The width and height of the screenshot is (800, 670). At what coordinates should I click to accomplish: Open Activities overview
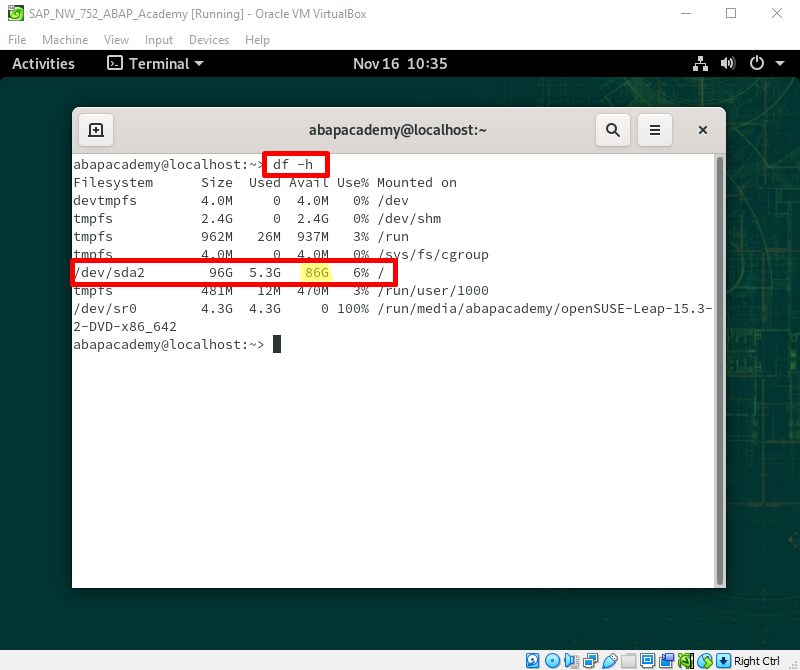click(43, 64)
